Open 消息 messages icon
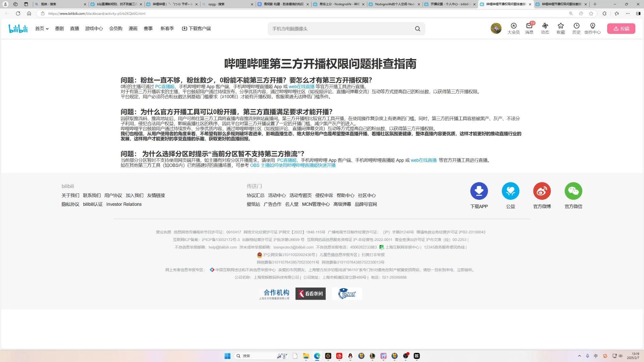 click(x=529, y=28)
